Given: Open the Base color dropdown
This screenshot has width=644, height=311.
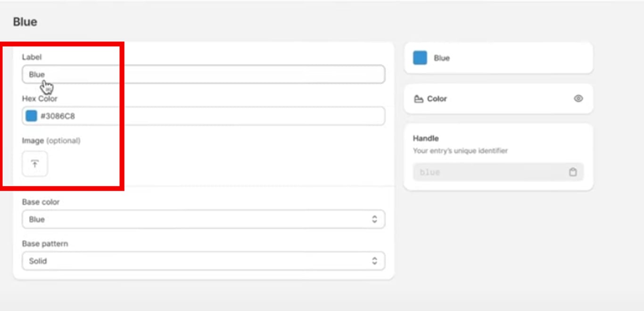Looking at the screenshot, I should (203, 219).
